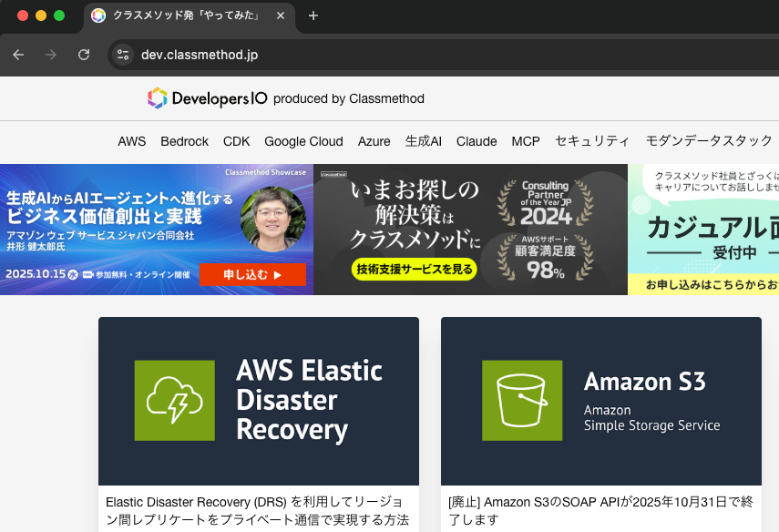Click the browser forward arrow
Screen dimensions: 779x532
(x=51, y=55)
